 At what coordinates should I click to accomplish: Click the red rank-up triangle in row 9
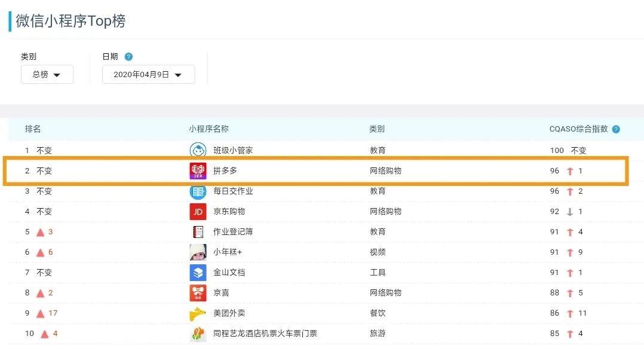pos(40,314)
